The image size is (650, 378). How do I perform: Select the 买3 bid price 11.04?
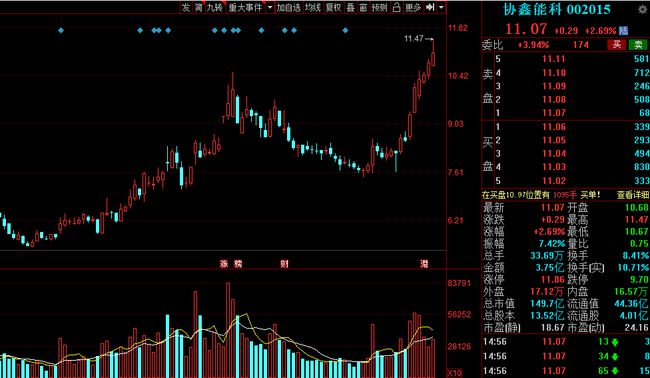(x=554, y=153)
